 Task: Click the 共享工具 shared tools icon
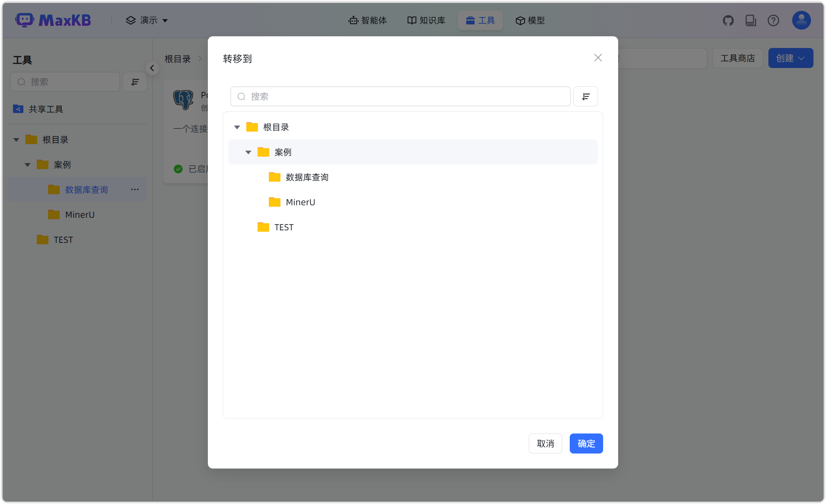coord(18,109)
